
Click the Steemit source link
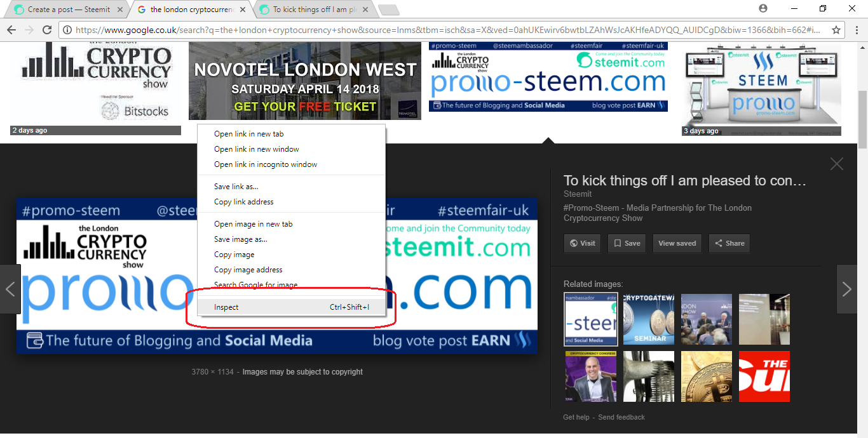tap(578, 194)
